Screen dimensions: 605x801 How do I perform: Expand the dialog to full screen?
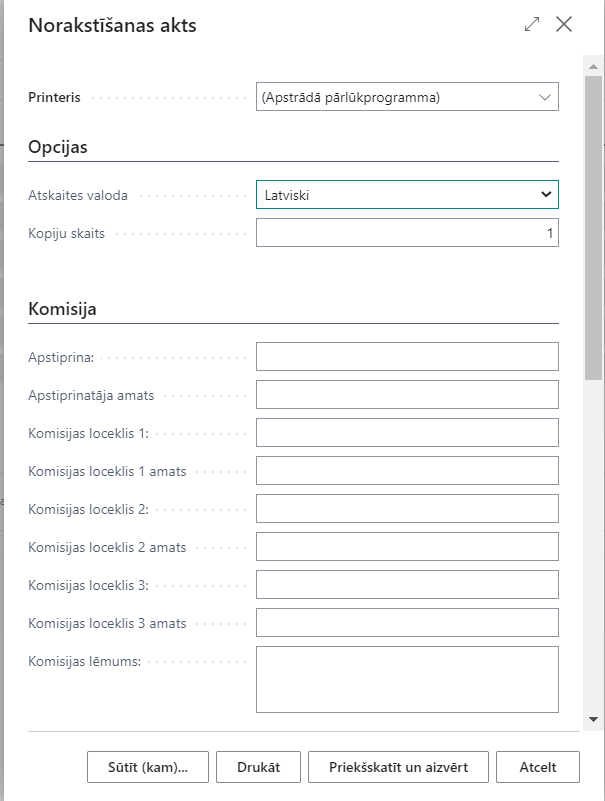click(x=532, y=25)
